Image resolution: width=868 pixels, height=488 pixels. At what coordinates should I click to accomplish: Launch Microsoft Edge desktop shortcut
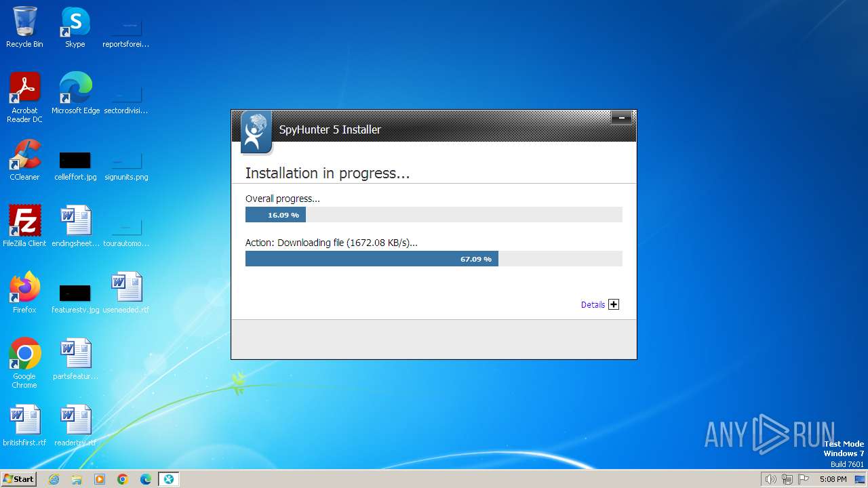pyautogui.click(x=75, y=94)
